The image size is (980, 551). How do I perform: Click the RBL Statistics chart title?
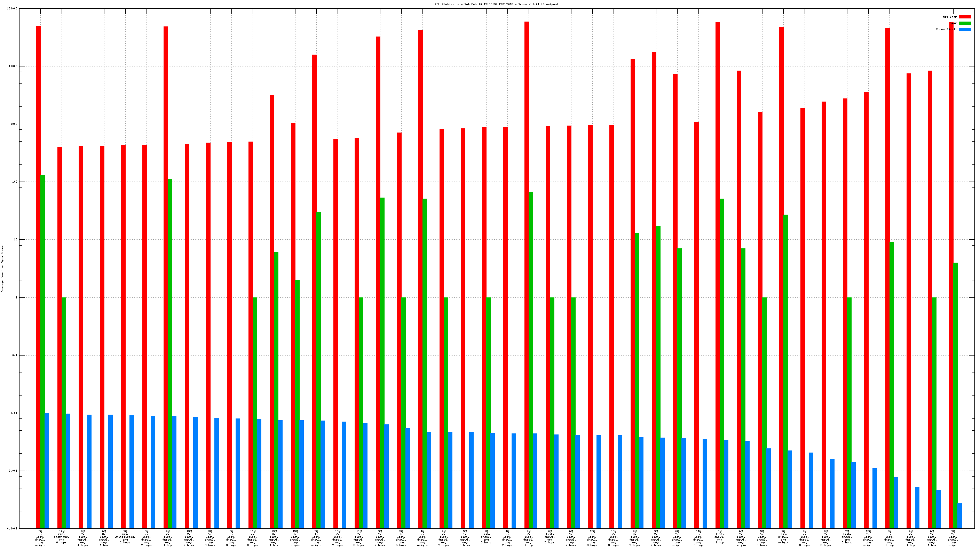(497, 4)
